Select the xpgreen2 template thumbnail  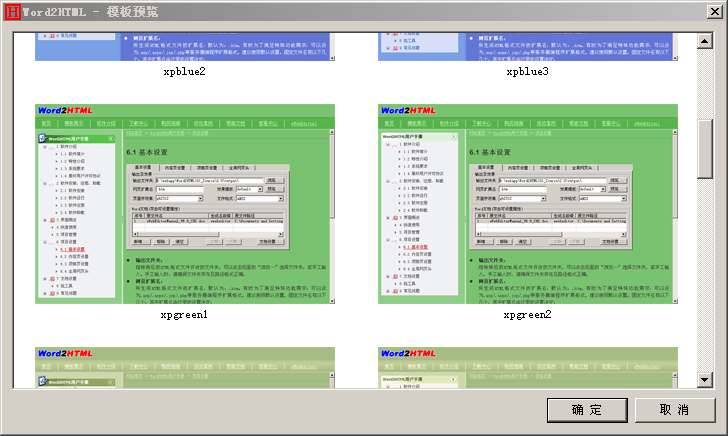pyautogui.click(x=528, y=204)
